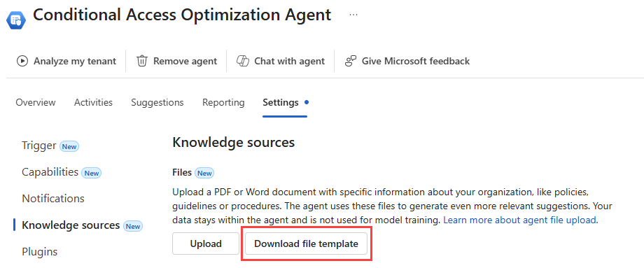Start Analyze my tenant
644x268 pixels.
click(x=66, y=61)
